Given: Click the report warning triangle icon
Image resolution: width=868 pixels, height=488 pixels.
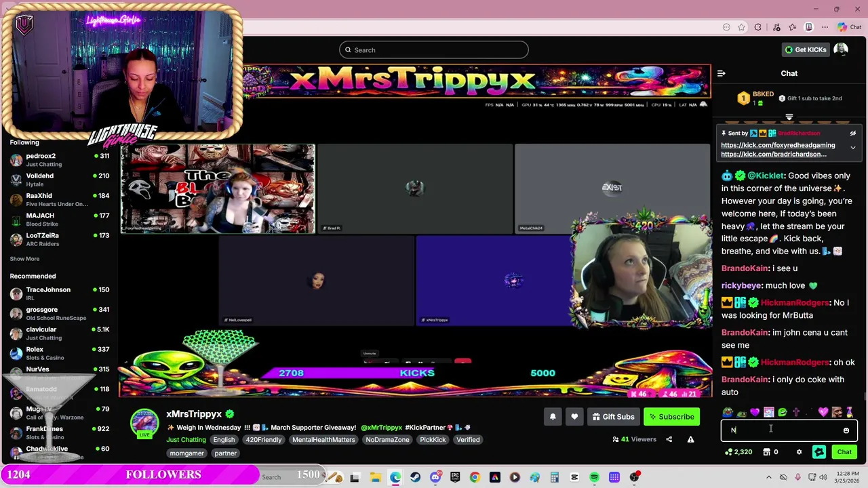Looking at the screenshot, I should (690, 439).
